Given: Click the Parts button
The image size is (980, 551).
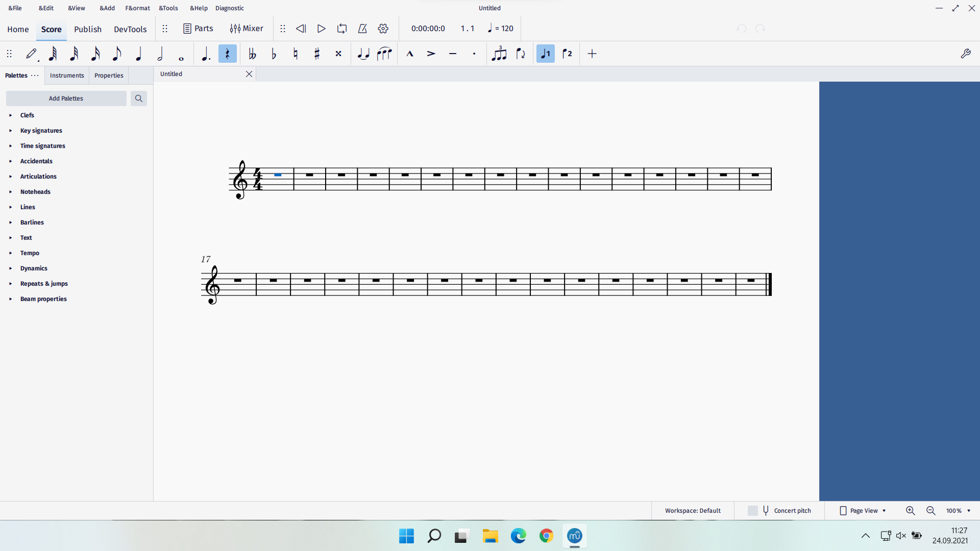Looking at the screenshot, I should [x=198, y=29].
